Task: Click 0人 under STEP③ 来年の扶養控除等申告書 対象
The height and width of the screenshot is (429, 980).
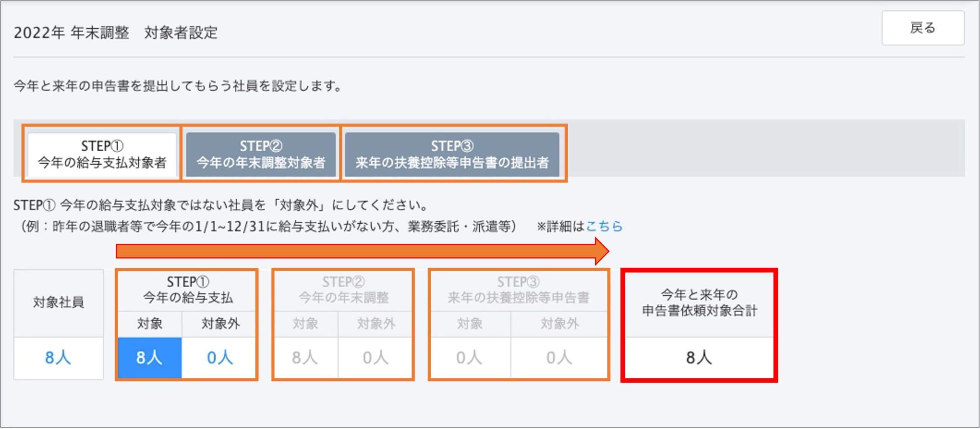Action: click(469, 358)
